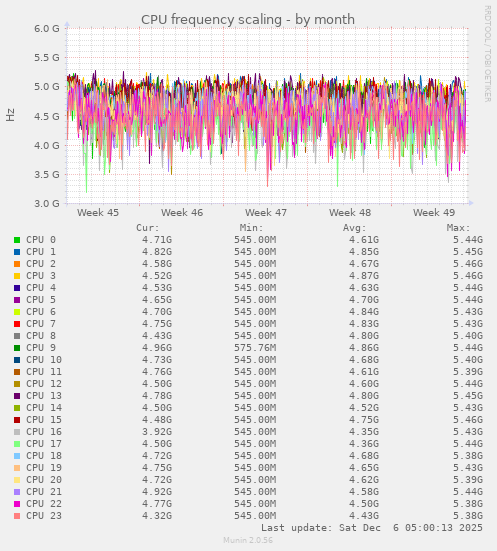
Task: Click CPU 16's current value 3.92G
Action: pyautogui.click(x=157, y=432)
